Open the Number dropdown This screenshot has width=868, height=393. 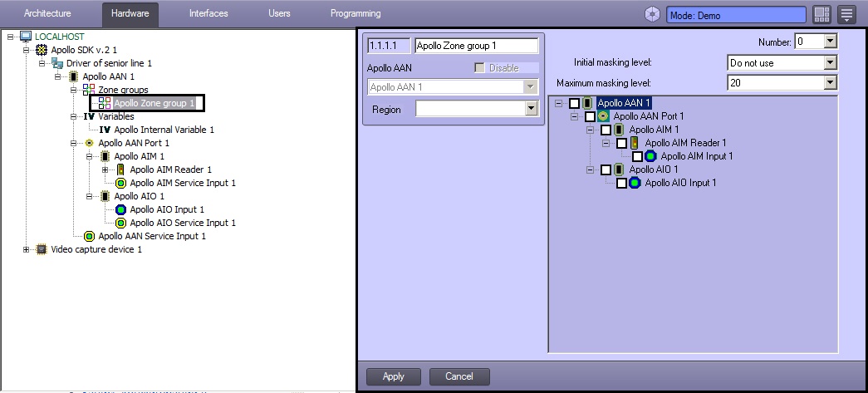(x=829, y=42)
